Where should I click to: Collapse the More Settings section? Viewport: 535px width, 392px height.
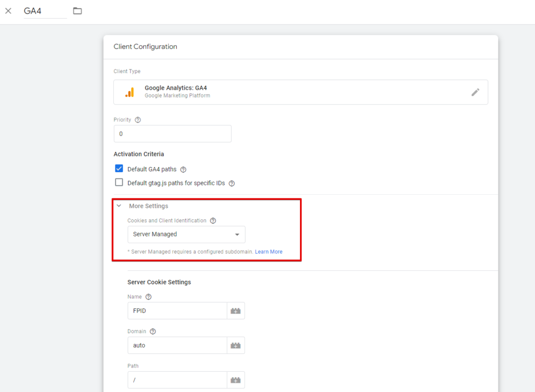click(x=119, y=206)
